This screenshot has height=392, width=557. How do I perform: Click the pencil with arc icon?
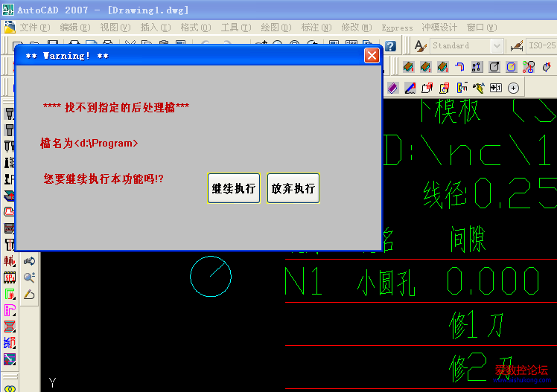[x=29, y=294]
